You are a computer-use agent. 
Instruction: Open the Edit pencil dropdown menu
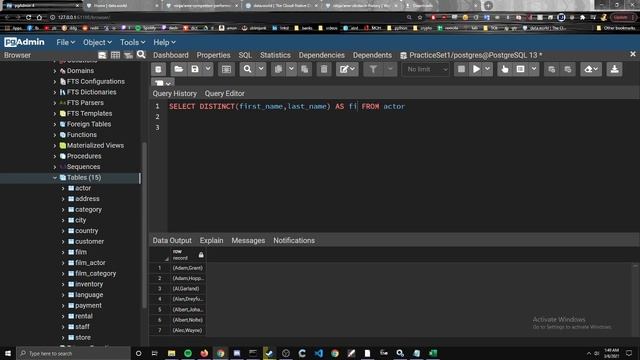[x=347, y=69]
